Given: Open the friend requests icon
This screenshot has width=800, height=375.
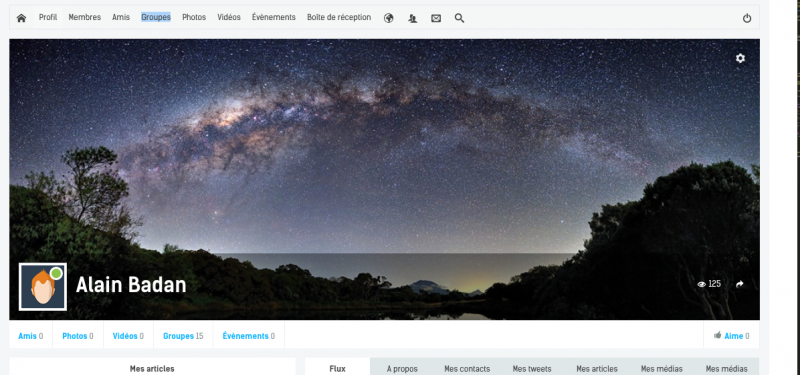Looking at the screenshot, I should coord(413,18).
